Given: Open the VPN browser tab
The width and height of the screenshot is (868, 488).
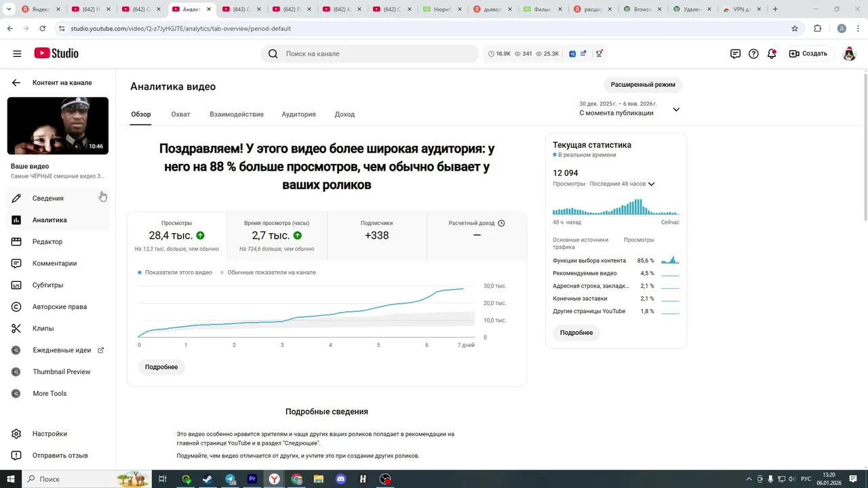Looking at the screenshot, I should (741, 9).
